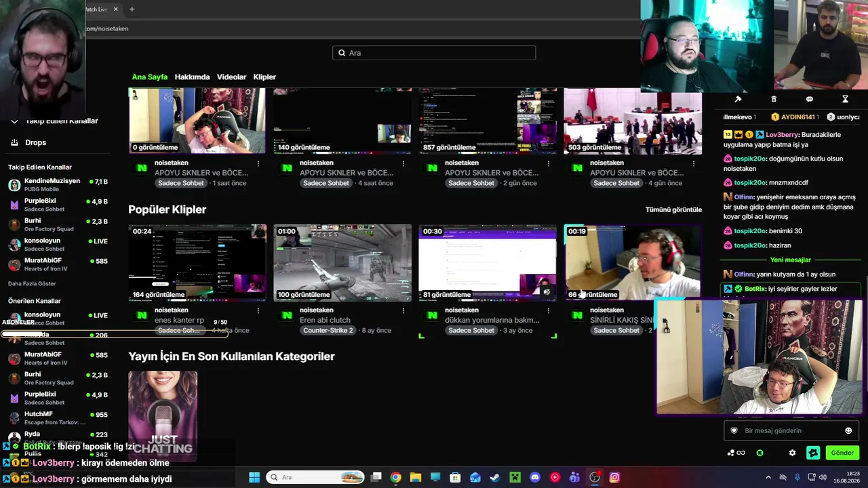Image resolution: width=868 pixels, height=488 pixels.
Task: Open Discord from taskbar
Action: tap(535, 477)
